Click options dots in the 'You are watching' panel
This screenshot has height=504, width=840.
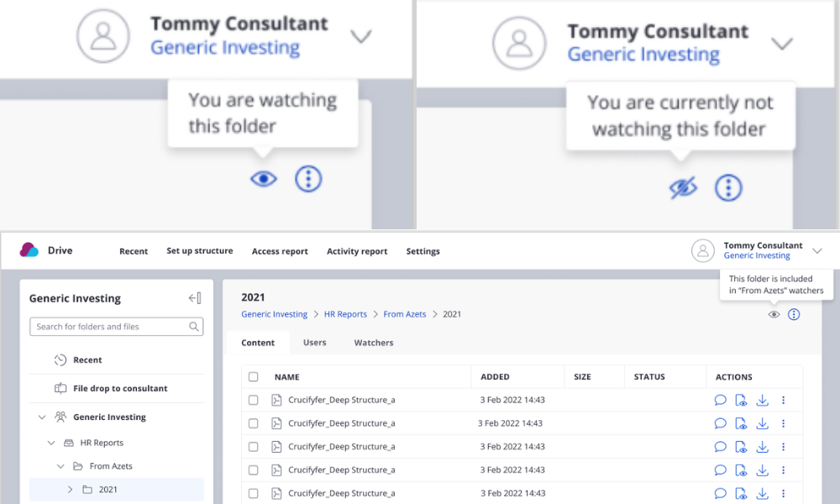pos(308,179)
